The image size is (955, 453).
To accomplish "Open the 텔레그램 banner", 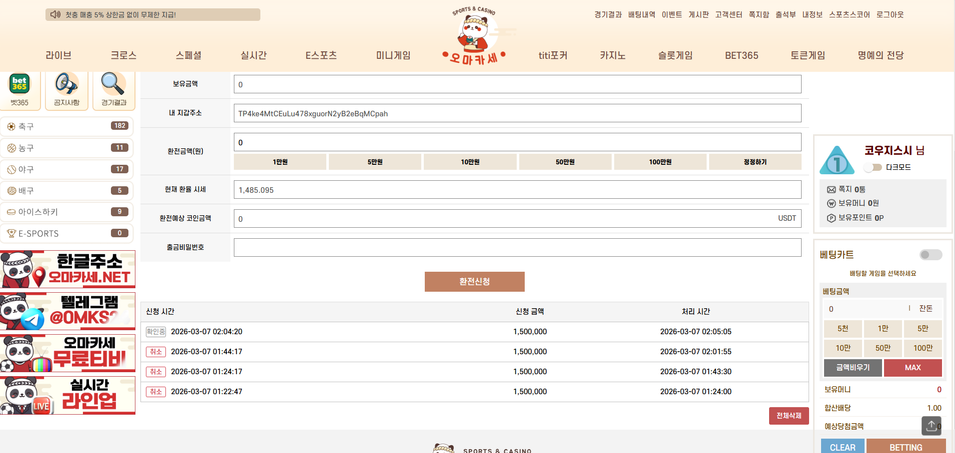I will pos(68,312).
